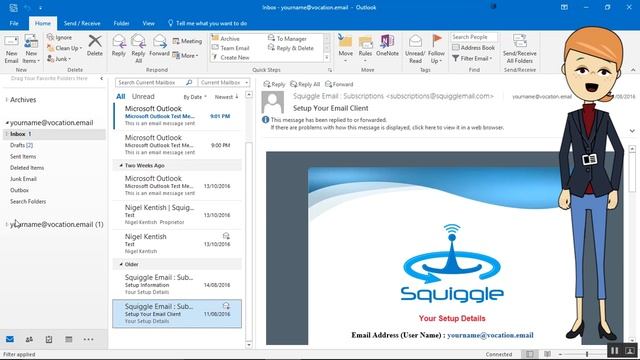This screenshot has height=360, width=640.
Task: Open the Sent Items folder
Action: tap(23, 156)
